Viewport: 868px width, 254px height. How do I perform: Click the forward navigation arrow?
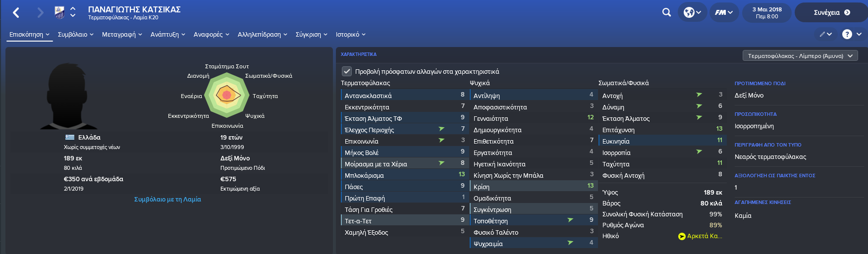point(41,12)
